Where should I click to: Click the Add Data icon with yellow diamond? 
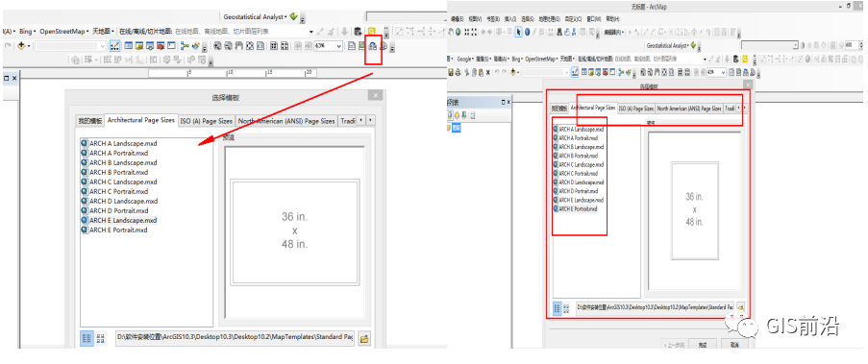(x=21, y=46)
